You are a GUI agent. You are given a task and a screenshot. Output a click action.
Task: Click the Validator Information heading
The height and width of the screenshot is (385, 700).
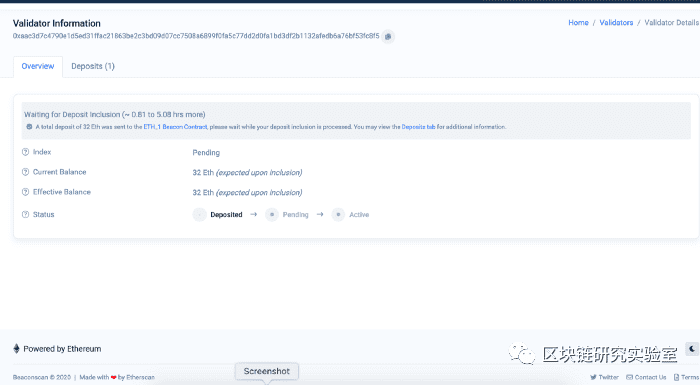pyautogui.click(x=57, y=23)
